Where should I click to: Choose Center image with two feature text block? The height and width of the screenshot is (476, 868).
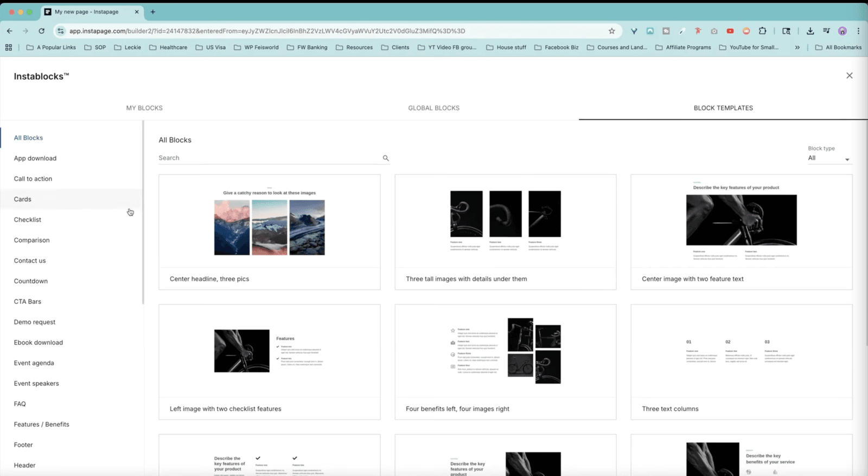(x=742, y=232)
